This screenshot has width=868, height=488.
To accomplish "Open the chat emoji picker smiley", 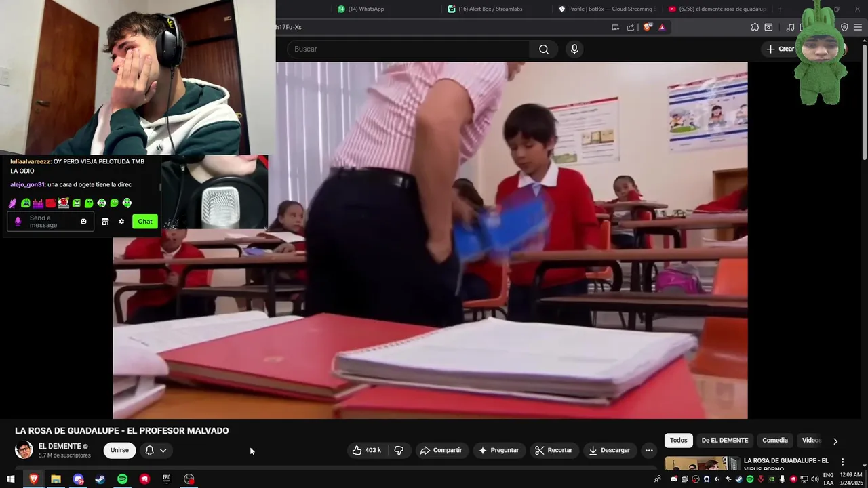I will [x=83, y=222].
